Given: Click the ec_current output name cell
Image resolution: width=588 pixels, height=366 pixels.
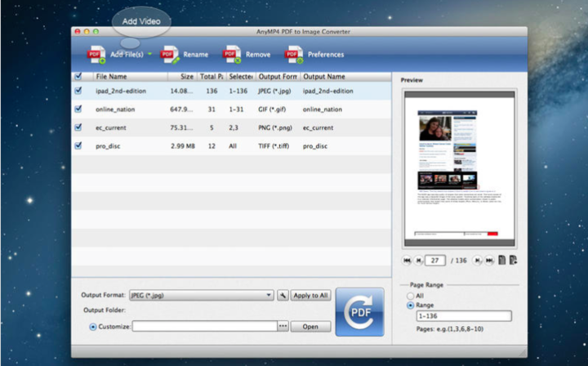Looking at the screenshot, I should click(x=318, y=127).
